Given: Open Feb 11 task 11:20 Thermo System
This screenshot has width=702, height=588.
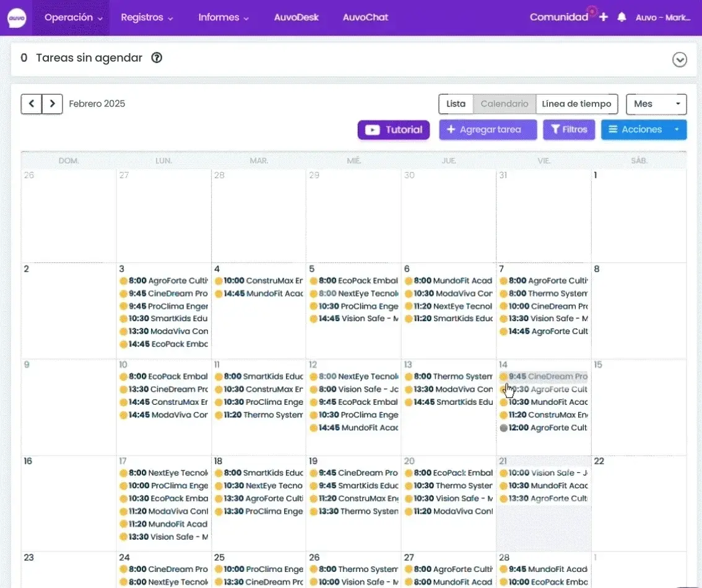Looking at the screenshot, I should coord(259,415).
